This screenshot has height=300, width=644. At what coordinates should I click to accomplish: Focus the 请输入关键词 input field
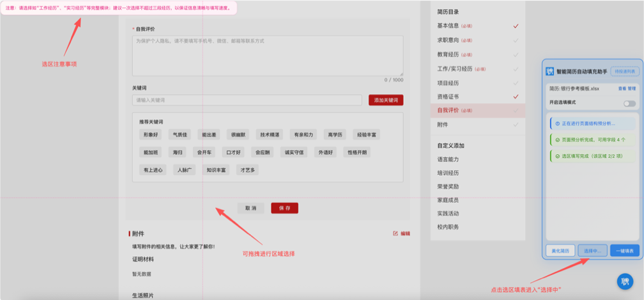click(247, 100)
